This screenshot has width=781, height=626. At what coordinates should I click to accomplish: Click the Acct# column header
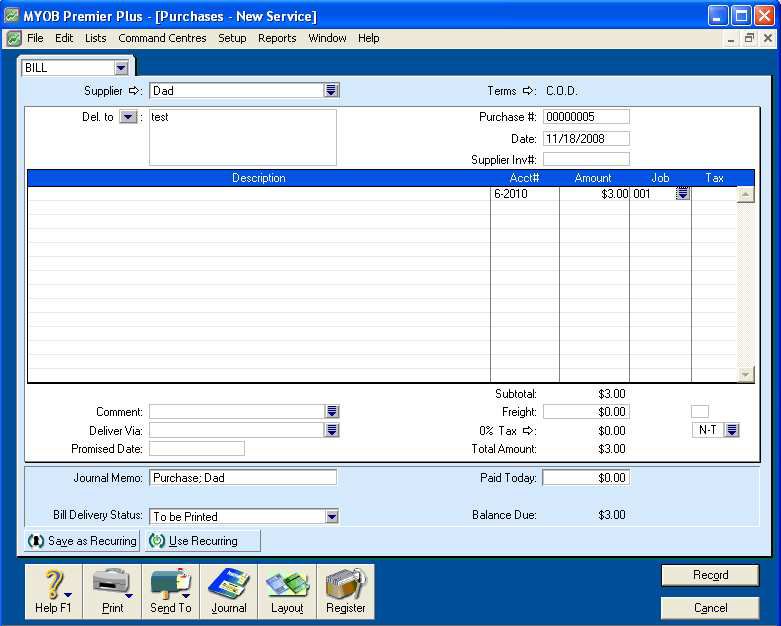click(x=524, y=178)
